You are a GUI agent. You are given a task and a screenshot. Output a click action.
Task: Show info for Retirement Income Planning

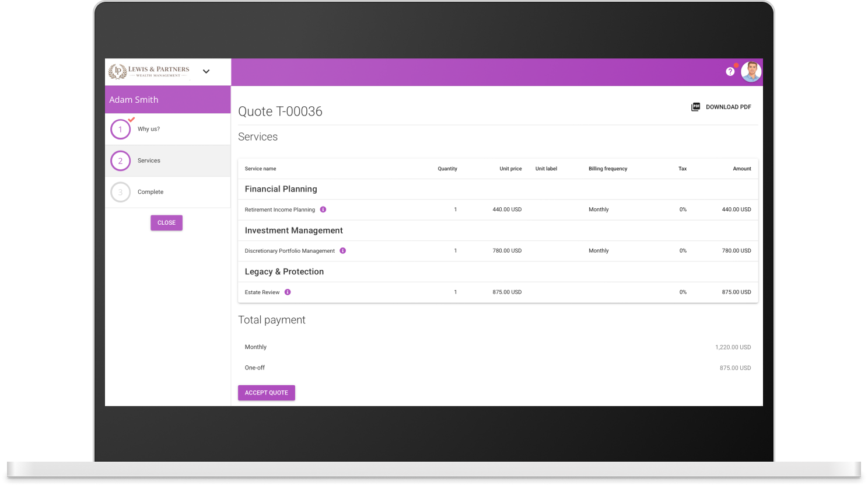pyautogui.click(x=323, y=210)
